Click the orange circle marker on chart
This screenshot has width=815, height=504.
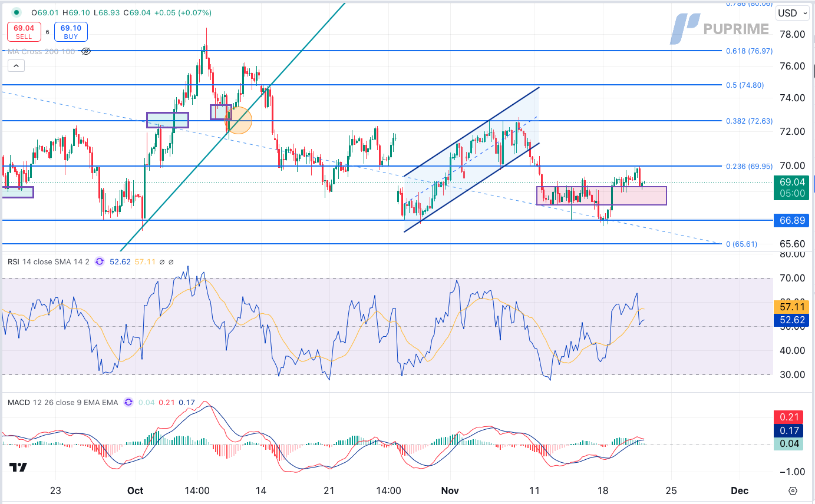pos(239,121)
